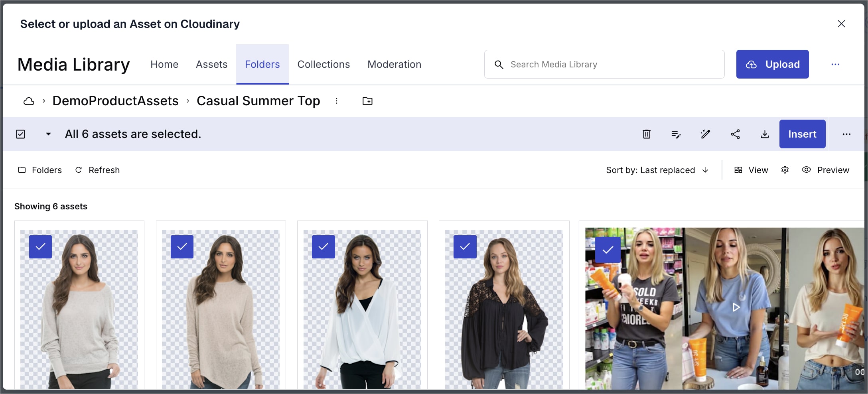Click the add new folder icon
This screenshot has height=394, width=868.
[x=367, y=101]
